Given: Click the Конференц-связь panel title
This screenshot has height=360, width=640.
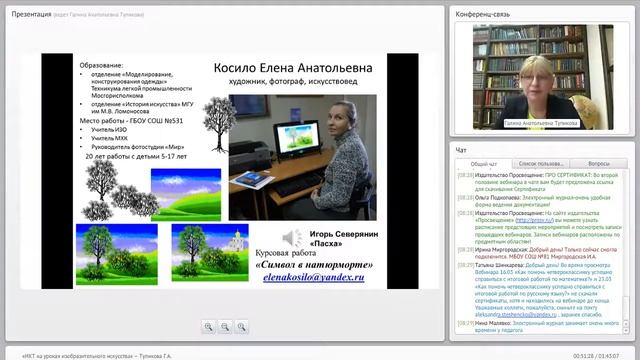Looking at the screenshot, I should tap(482, 14).
